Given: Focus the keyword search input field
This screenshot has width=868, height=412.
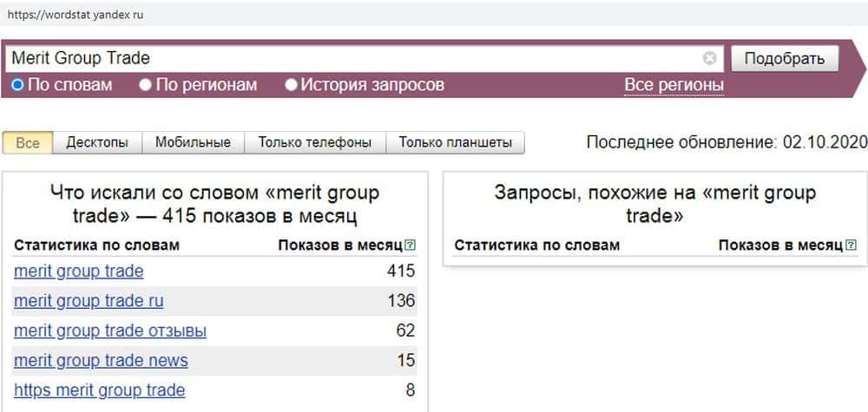Looking at the screenshot, I should 347,59.
